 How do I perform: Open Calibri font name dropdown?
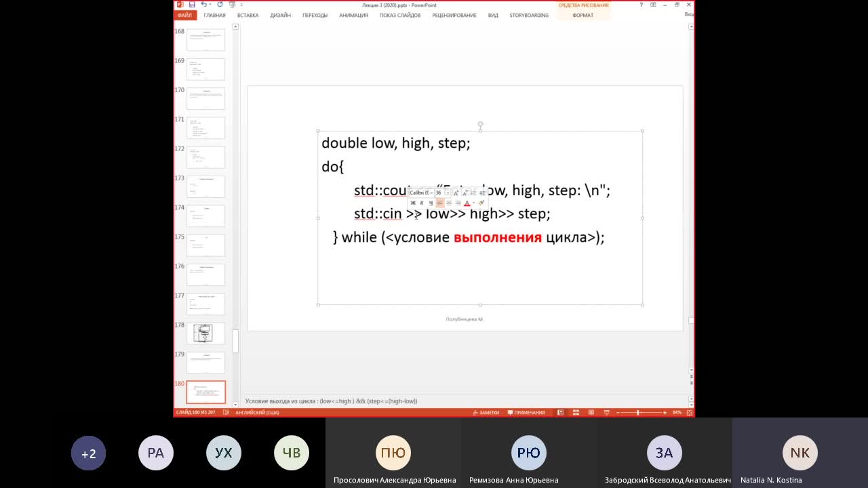point(431,193)
